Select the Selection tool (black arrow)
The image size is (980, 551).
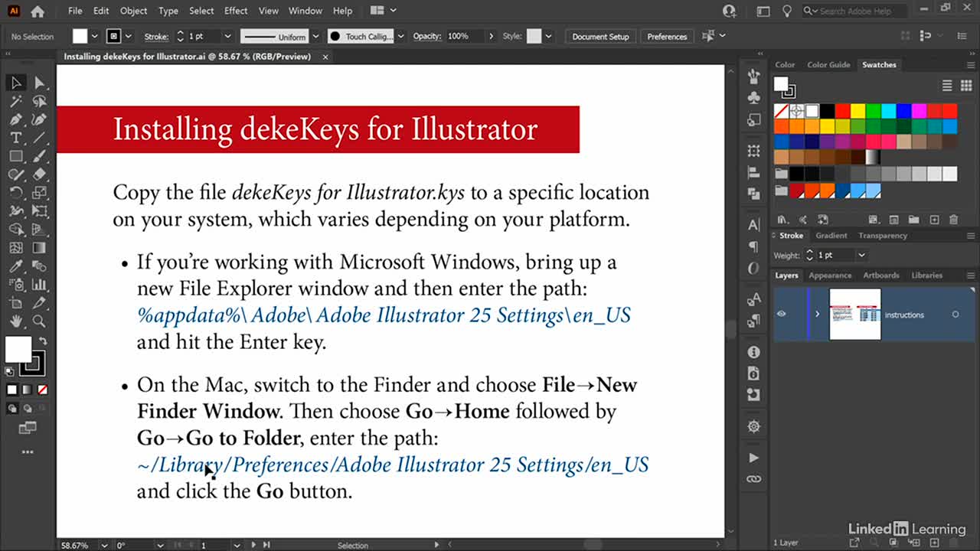pos(16,83)
